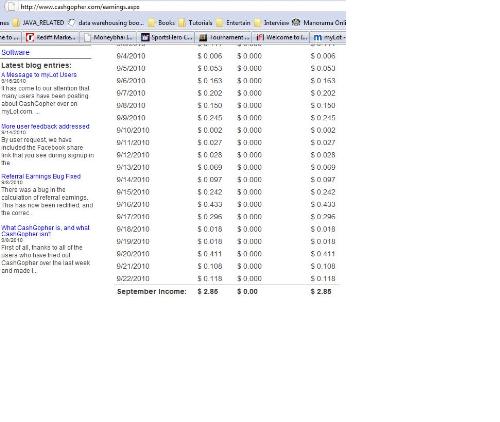
Task: Select the 9/9/2010 date cell
Action: pos(131,118)
